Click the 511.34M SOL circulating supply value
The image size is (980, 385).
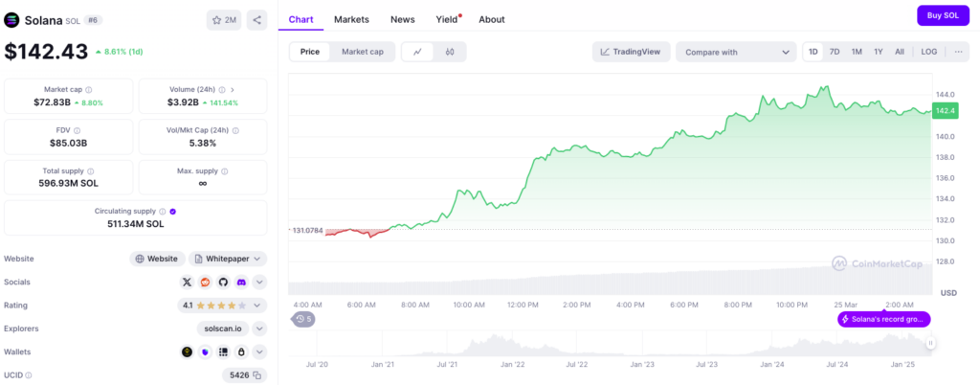pyautogui.click(x=136, y=224)
